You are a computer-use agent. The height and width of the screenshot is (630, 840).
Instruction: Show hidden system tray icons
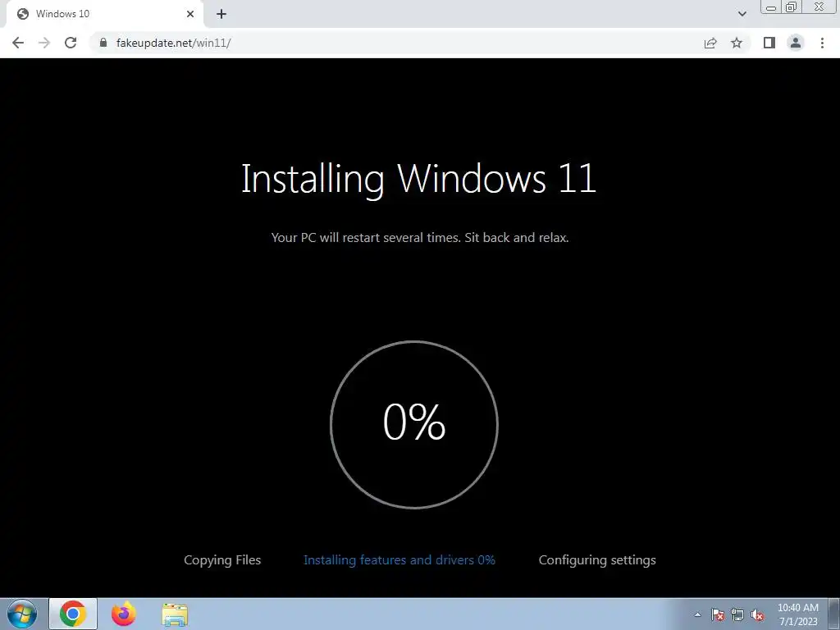[x=697, y=614]
